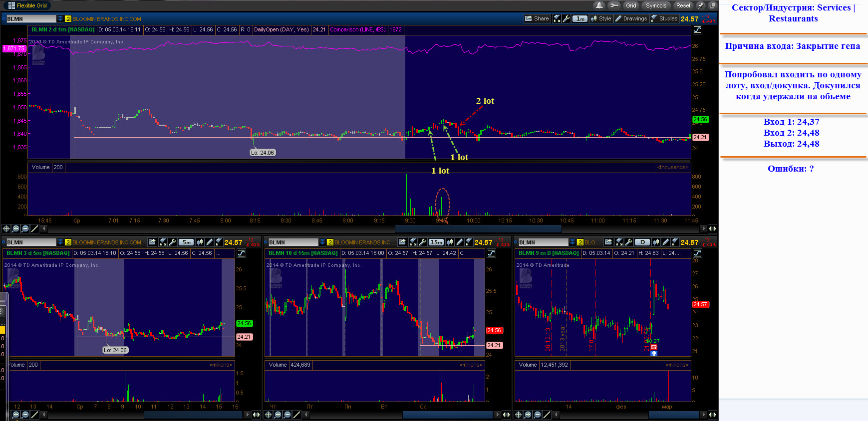Toggle expansion area icon under 15m chart
868x421 pixels.
click(506, 415)
